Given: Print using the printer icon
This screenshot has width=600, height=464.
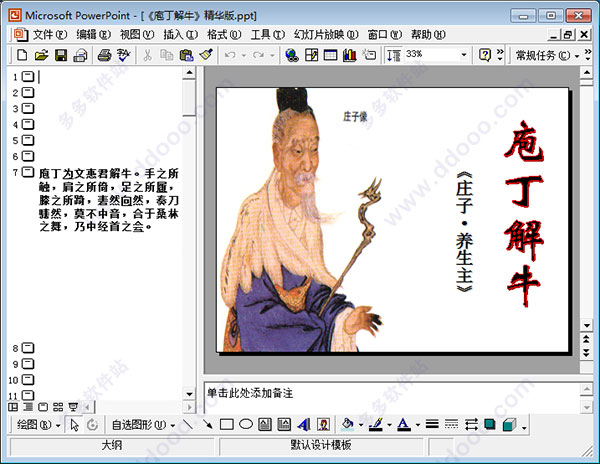Looking at the screenshot, I should [x=104, y=55].
